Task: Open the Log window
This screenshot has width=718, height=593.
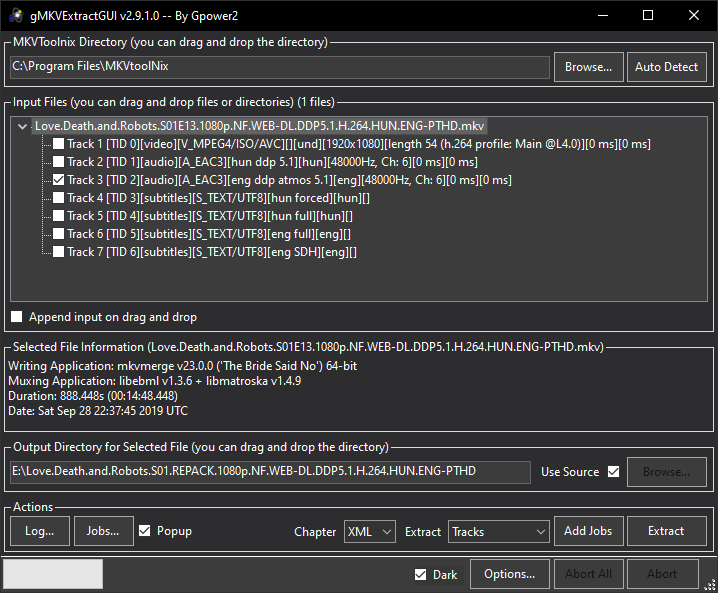Action: click(40, 531)
